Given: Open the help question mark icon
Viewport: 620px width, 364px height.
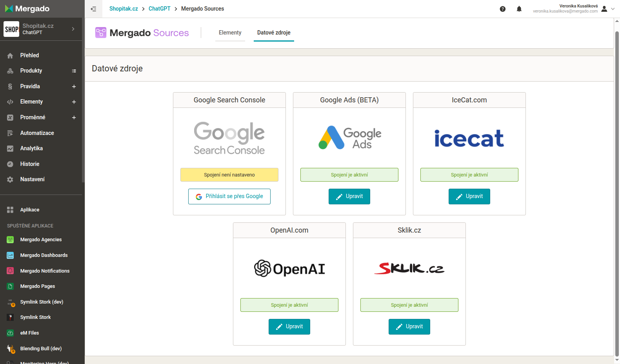Looking at the screenshot, I should (x=503, y=9).
